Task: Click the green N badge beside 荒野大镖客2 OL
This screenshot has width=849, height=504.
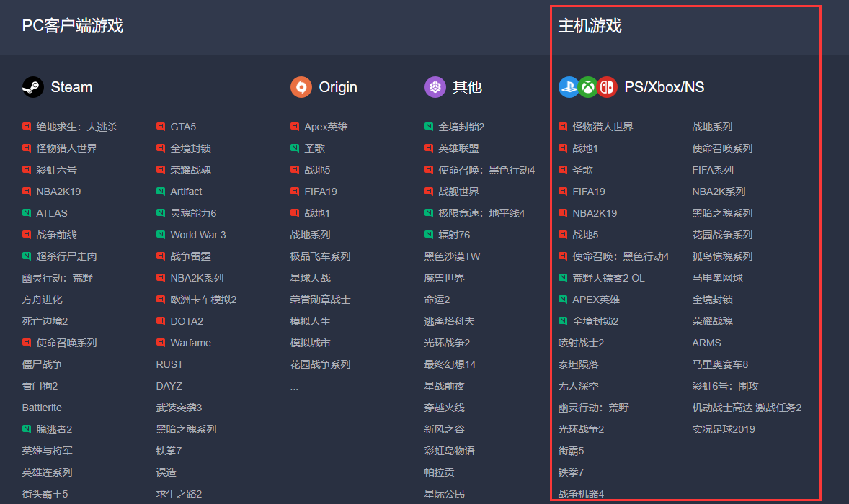Action: [x=563, y=278]
